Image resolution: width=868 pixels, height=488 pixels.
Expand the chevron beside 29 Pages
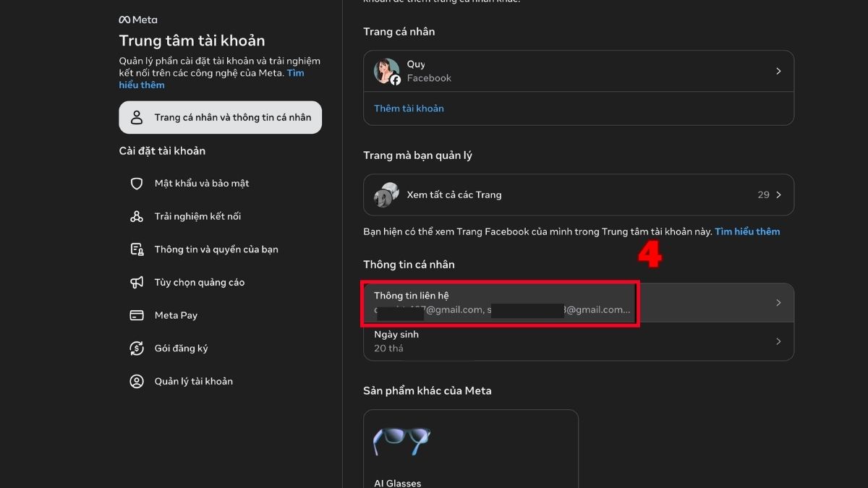pos(778,194)
